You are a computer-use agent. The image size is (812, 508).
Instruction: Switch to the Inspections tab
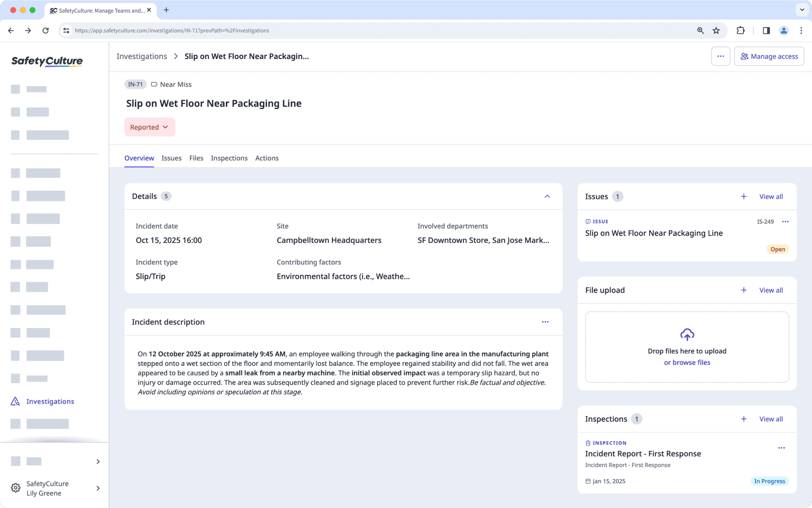point(229,158)
